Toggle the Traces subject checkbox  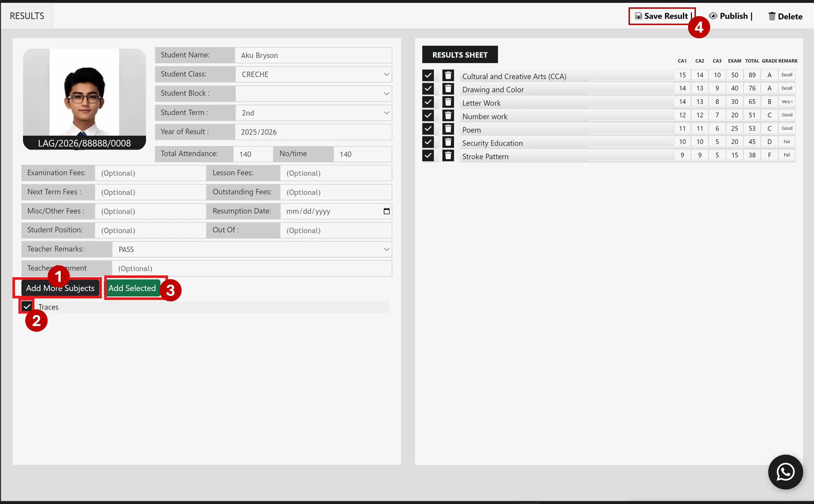coord(27,306)
